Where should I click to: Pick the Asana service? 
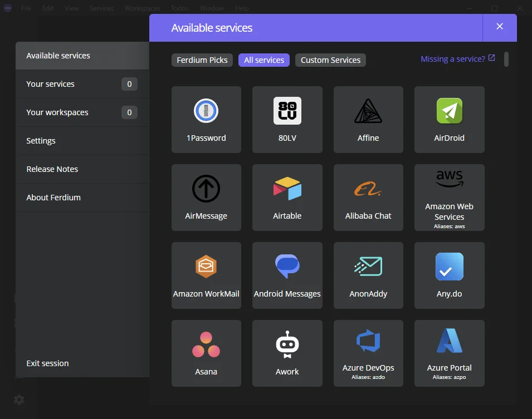(206, 353)
